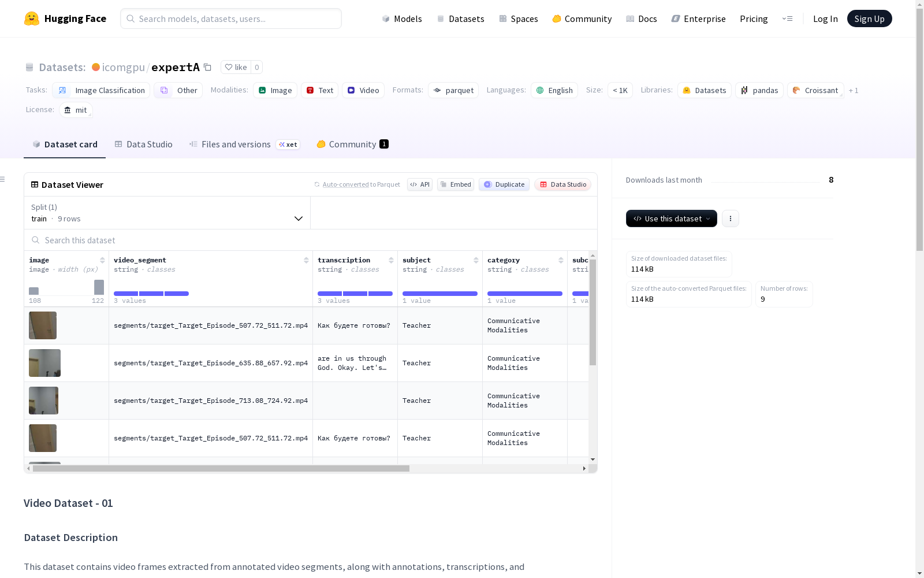Image resolution: width=924 pixels, height=578 pixels.
Task: Focus the search models and datasets field
Action: (x=231, y=18)
